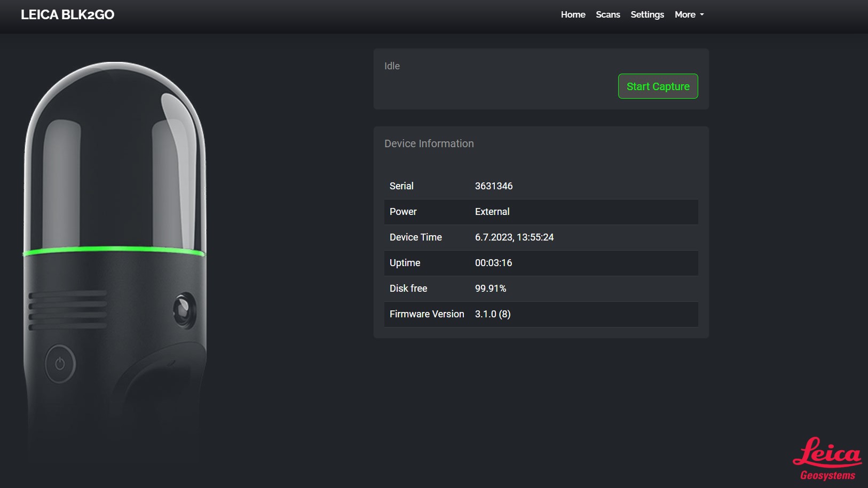The image size is (868, 488).
Task: Open the Home page
Action: [573, 15]
